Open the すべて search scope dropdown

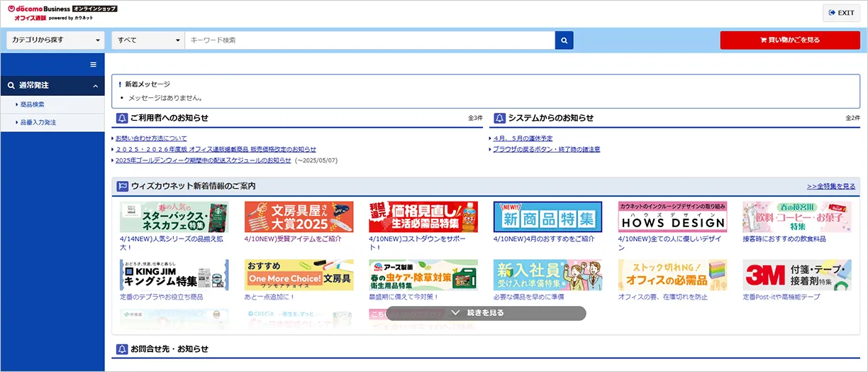(x=148, y=40)
